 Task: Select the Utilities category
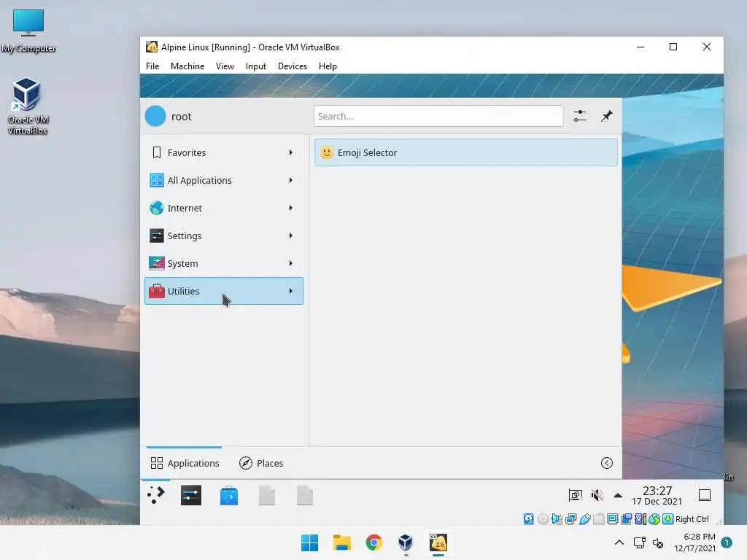click(x=223, y=291)
